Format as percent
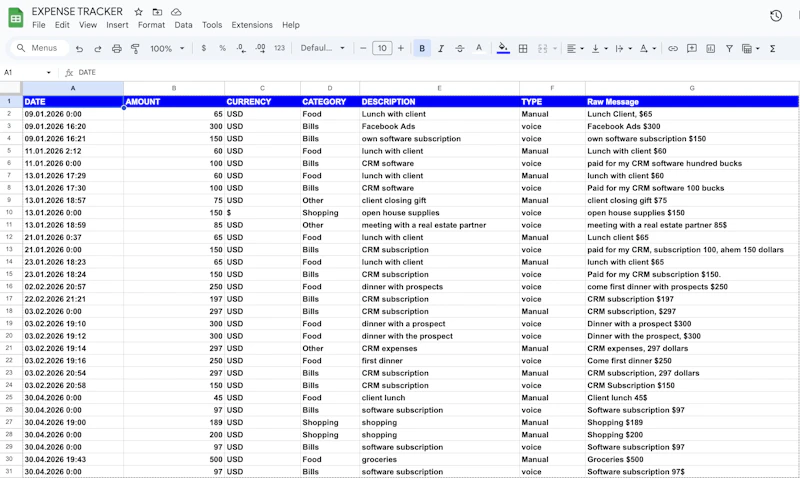 click(x=222, y=48)
